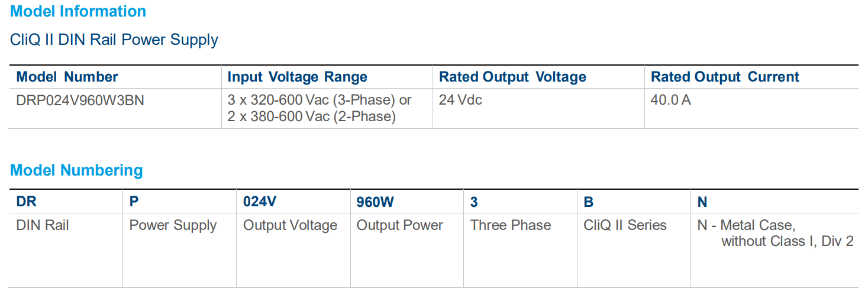Image resolution: width=868 pixels, height=292 pixels.
Task: Click the CliQ II Series description cell
Action: (x=625, y=225)
